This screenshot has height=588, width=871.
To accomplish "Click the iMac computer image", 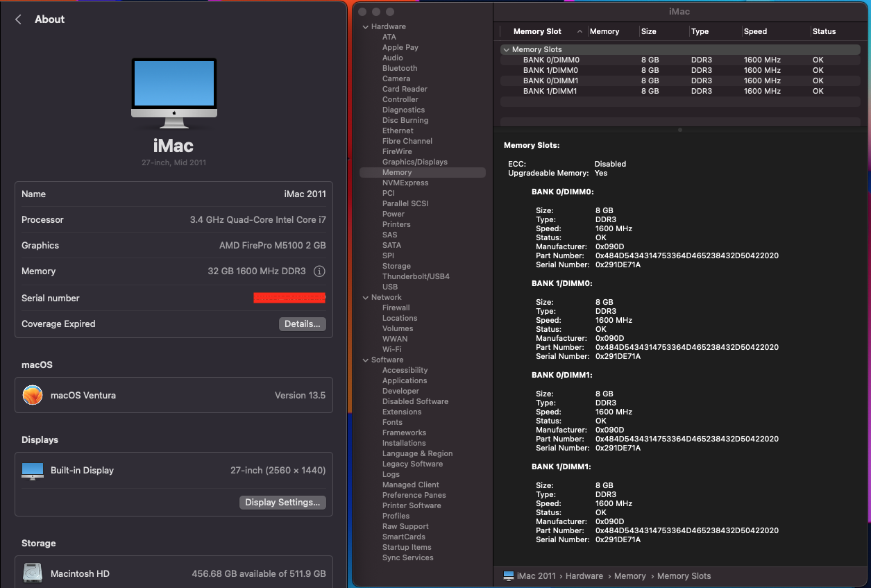I will pyautogui.click(x=174, y=94).
